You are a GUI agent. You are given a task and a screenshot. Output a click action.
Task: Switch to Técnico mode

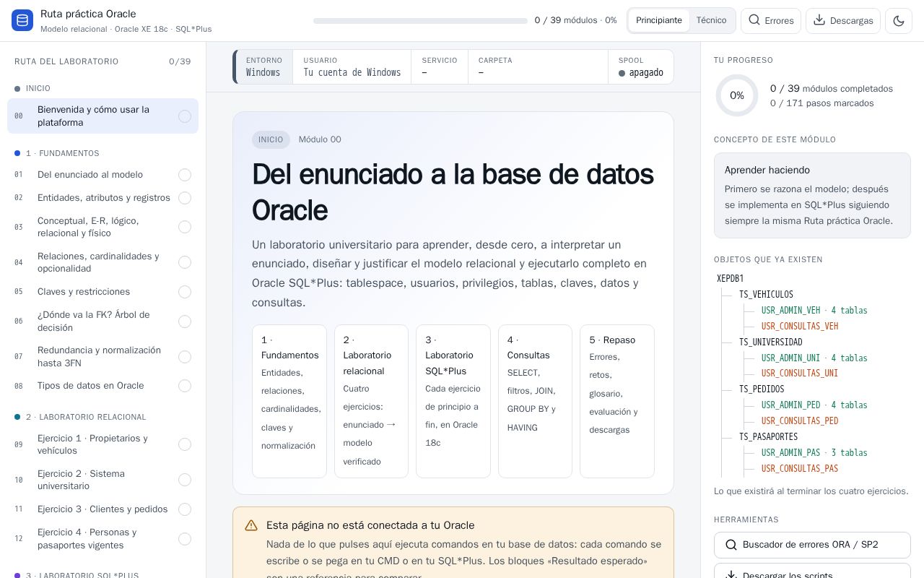click(x=711, y=20)
